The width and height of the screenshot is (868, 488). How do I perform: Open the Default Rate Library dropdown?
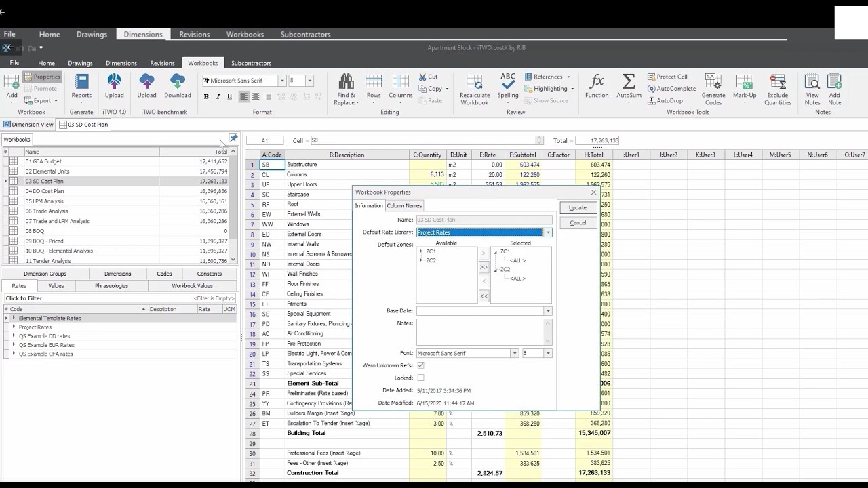[x=548, y=232]
